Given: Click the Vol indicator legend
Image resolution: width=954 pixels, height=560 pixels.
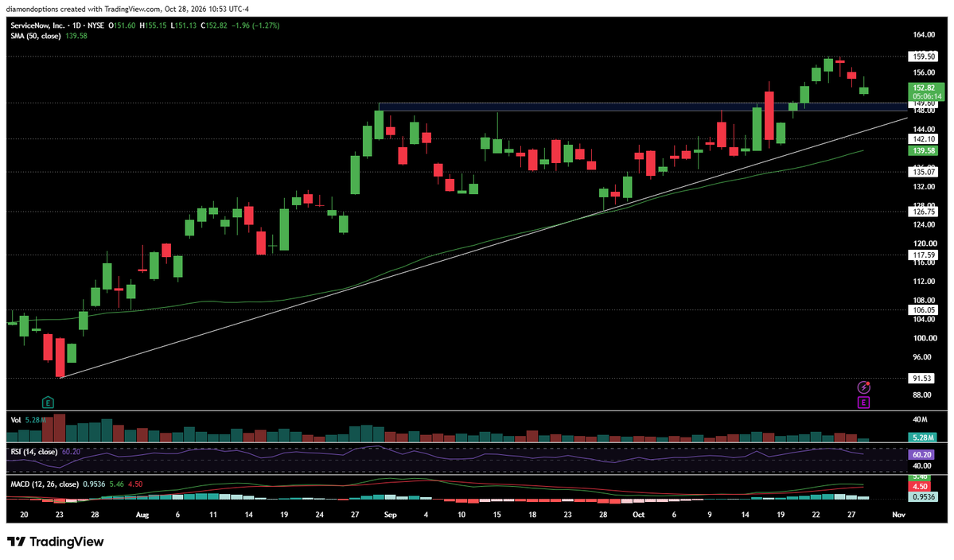Looking at the screenshot, I should (16, 420).
